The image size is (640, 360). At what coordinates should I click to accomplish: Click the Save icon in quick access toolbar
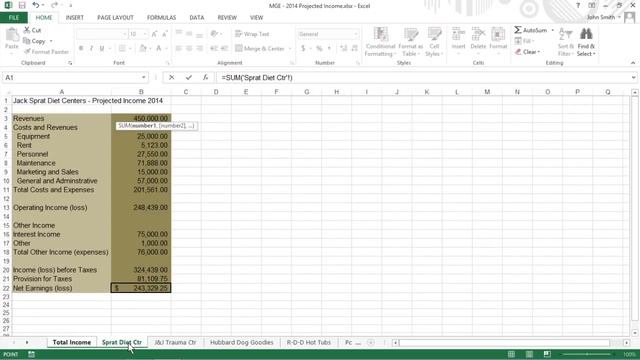(x=22, y=5)
